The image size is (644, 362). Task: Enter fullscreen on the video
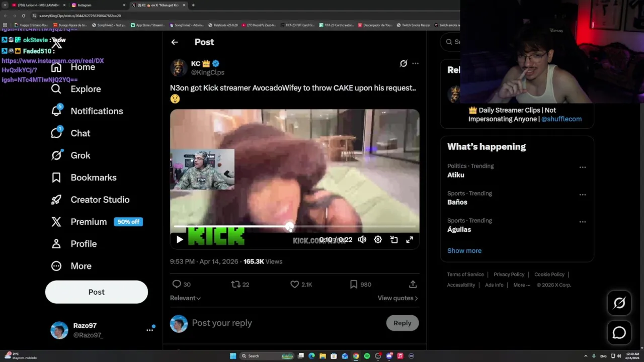coord(410,240)
